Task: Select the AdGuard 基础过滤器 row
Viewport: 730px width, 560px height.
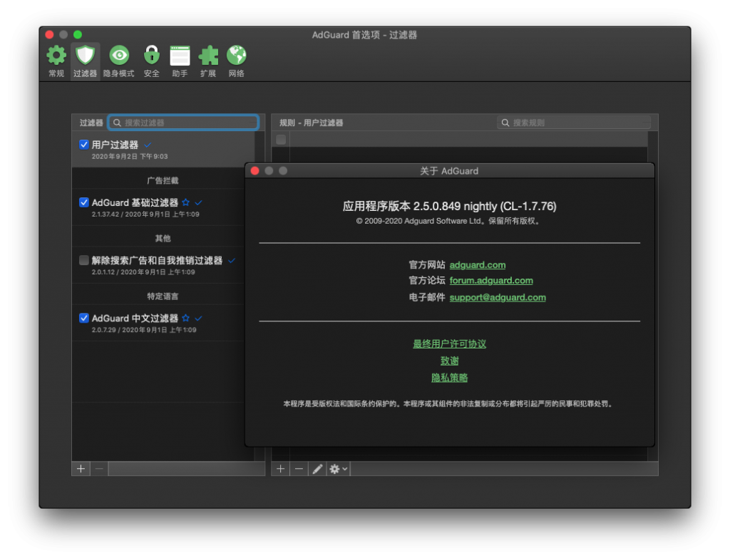Action: click(x=158, y=207)
